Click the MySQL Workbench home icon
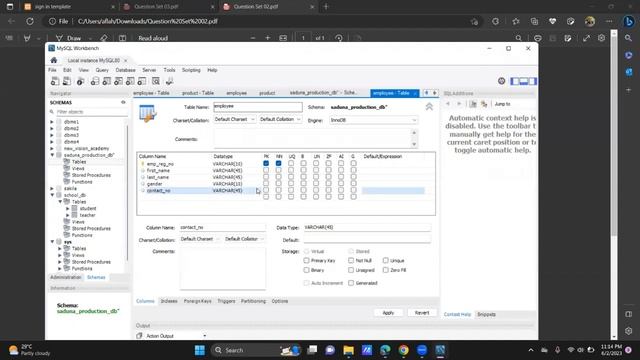The width and height of the screenshot is (640, 360). click(53, 60)
